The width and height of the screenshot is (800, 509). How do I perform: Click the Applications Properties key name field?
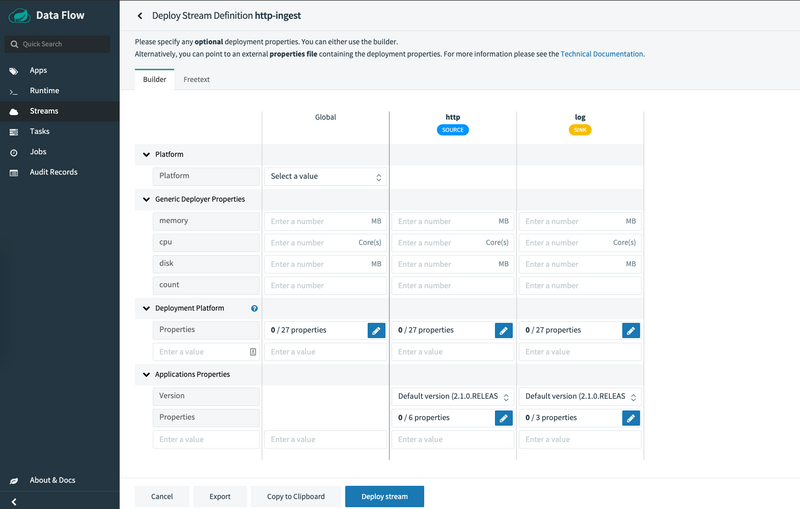(x=206, y=440)
